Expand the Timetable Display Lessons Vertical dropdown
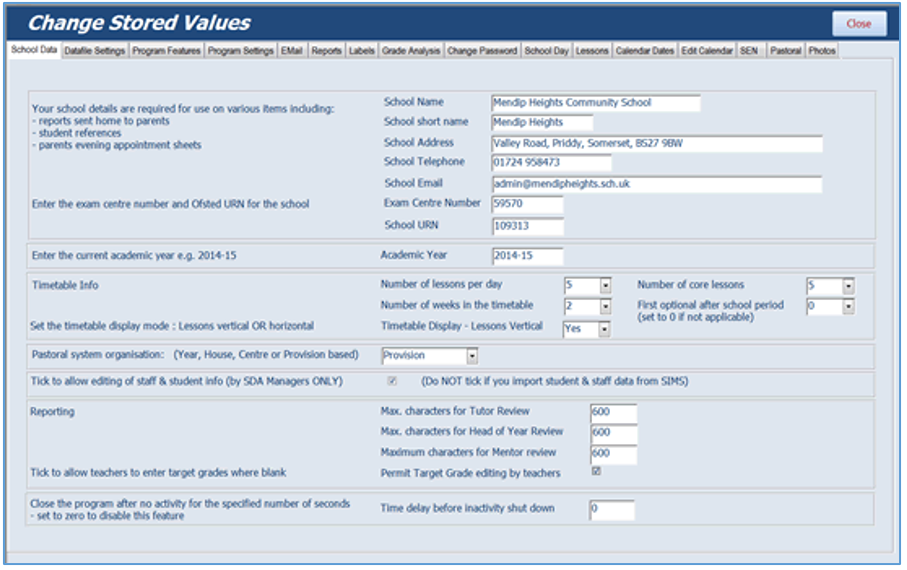The image size is (907, 570). click(604, 329)
